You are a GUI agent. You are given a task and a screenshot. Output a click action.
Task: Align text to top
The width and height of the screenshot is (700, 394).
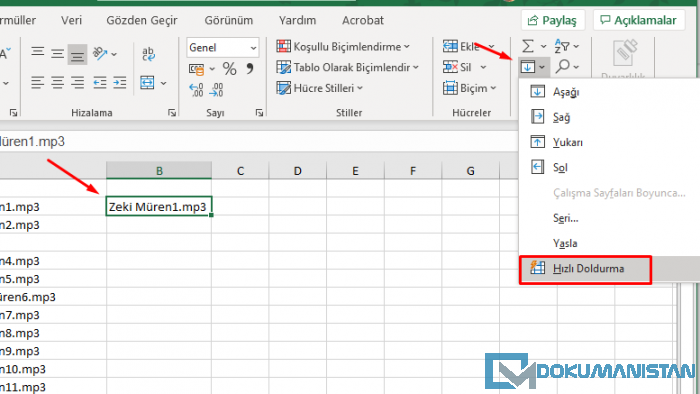[x=38, y=53]
